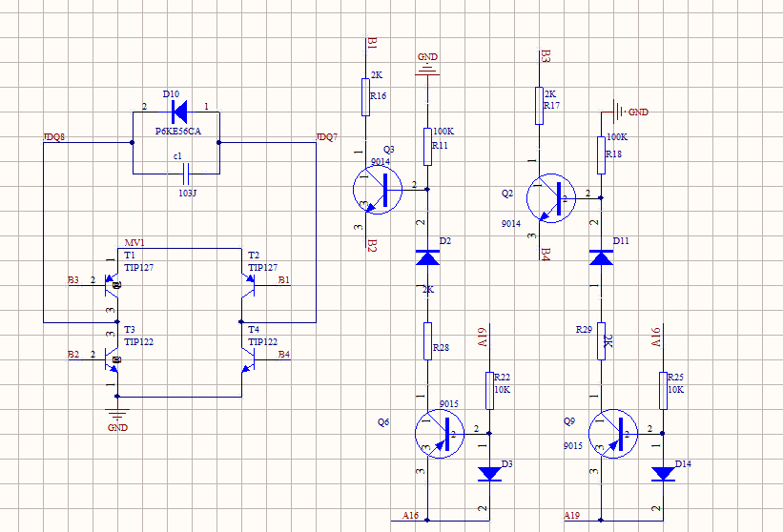
Task: Click the 100K value beside R18
Action: point(617,136)
